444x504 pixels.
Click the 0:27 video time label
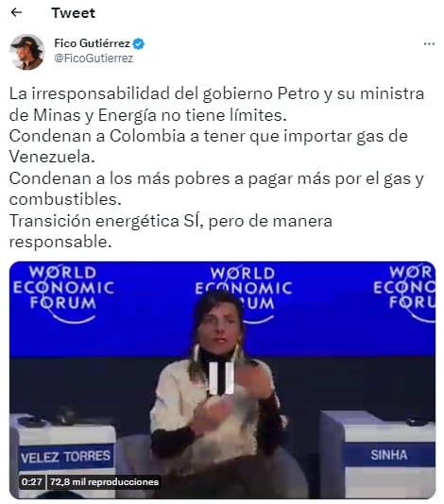click(31, 482)
